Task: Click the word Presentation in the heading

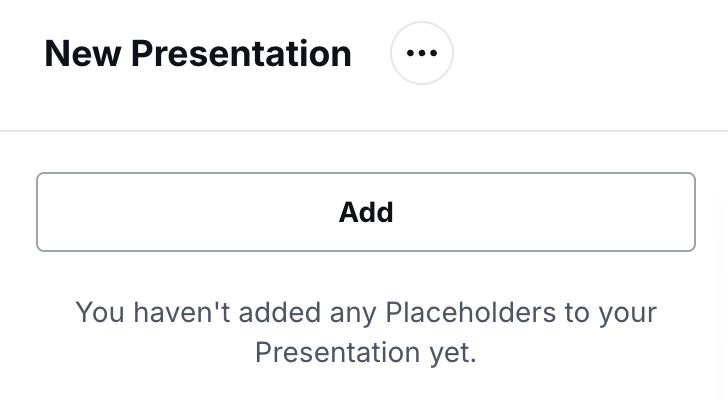Action: [x=241, y=54]
